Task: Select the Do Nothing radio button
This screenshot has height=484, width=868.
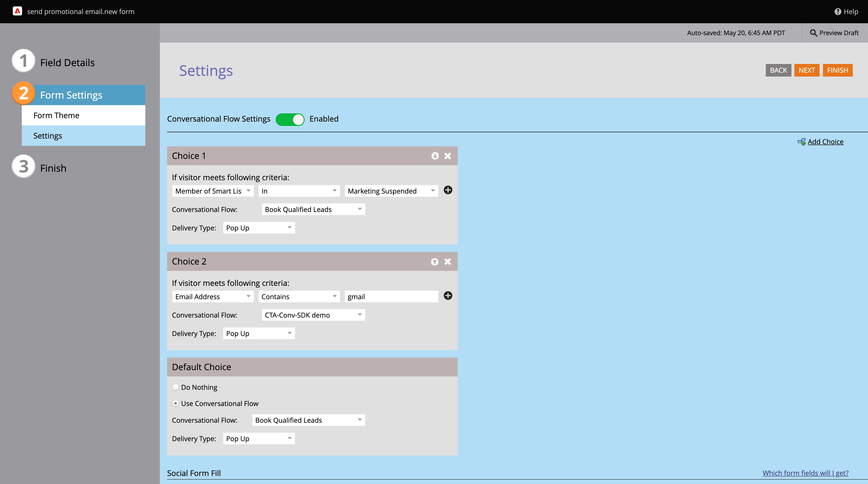Action: pos(176,387)
